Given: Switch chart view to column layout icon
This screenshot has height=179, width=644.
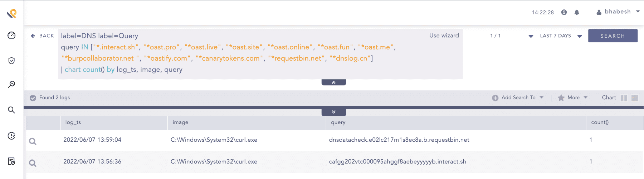Looking at the screenshot, I should [x=624, y=98].
